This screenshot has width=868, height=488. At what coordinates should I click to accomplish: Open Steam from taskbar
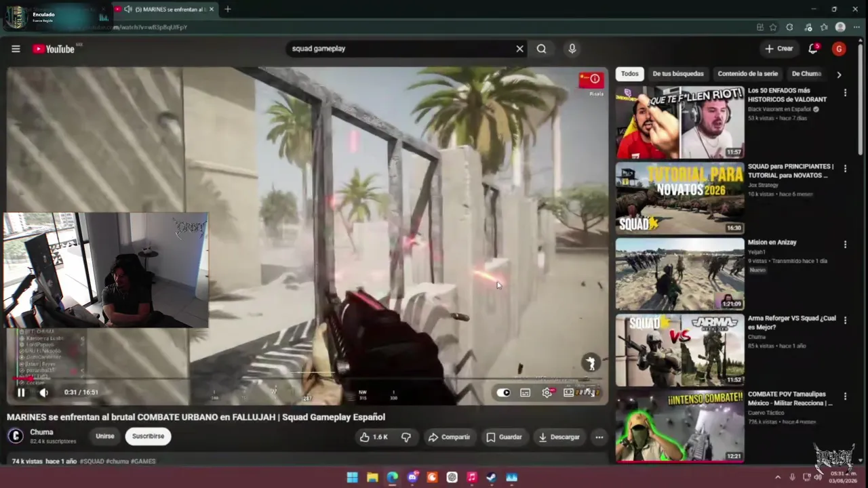click(492, 477)
